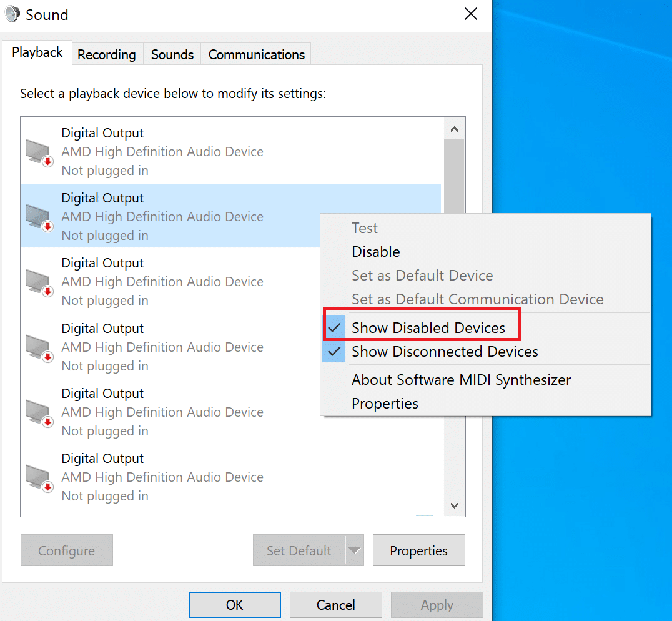The width and height of the screenshot is (672, 621).
Task: Click the device list scroll down arrow
Action: [x=454, y=505]
